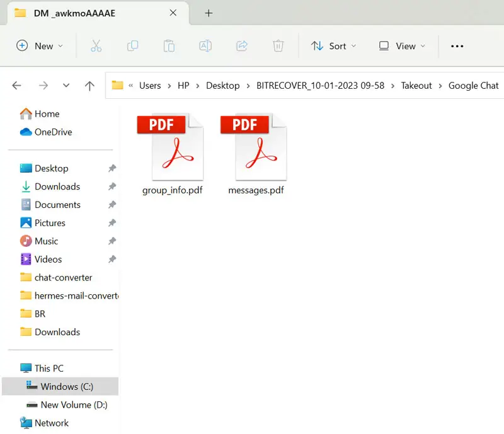Click the Rename icon in toolbar

coord(205,46)
